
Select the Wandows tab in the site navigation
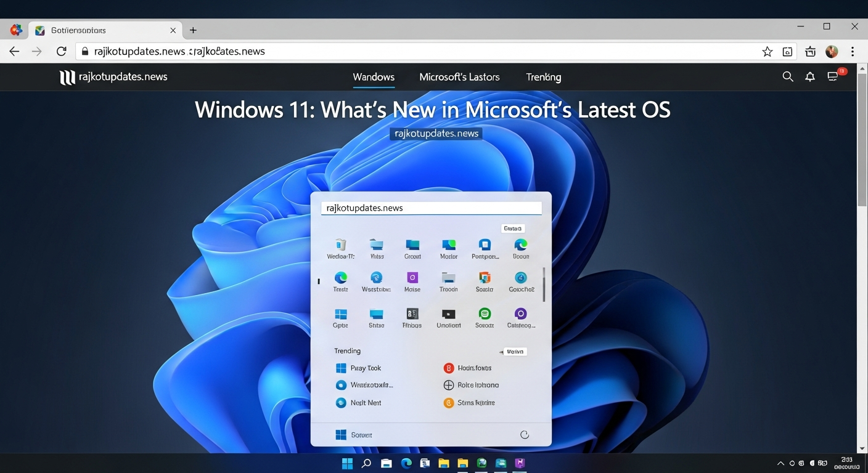(374, 77)
